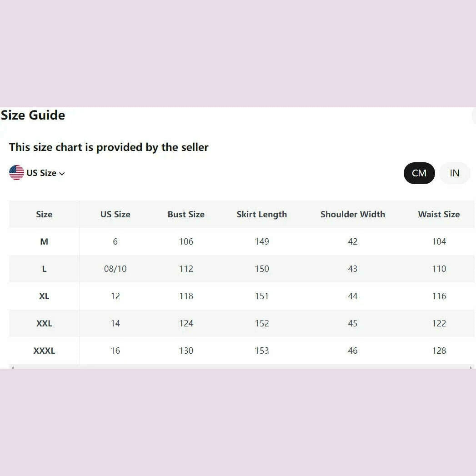This screenshot has width=476, height=476.
Task: Click the table's left scroll arrow
Action: pos(12,367)
